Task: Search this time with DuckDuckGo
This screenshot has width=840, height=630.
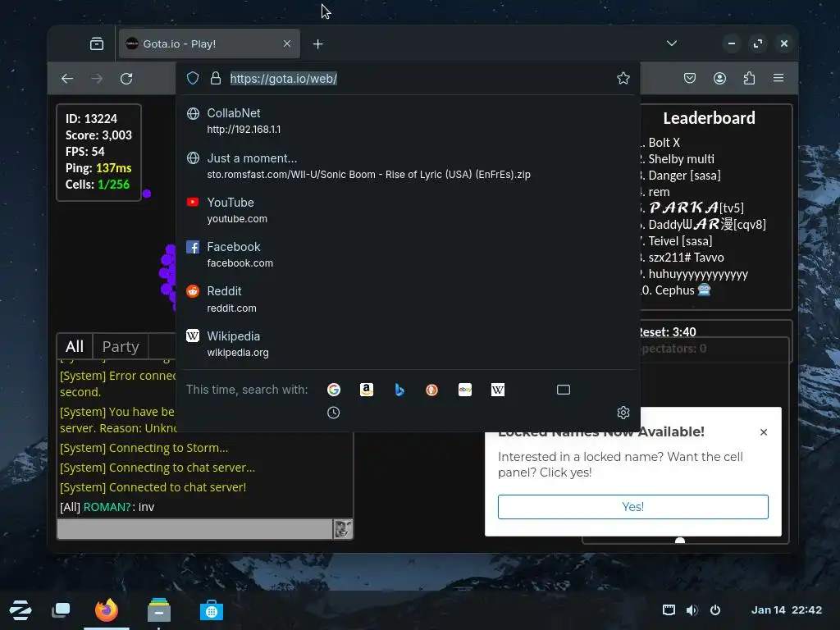Action: click(x=431, y=390)
